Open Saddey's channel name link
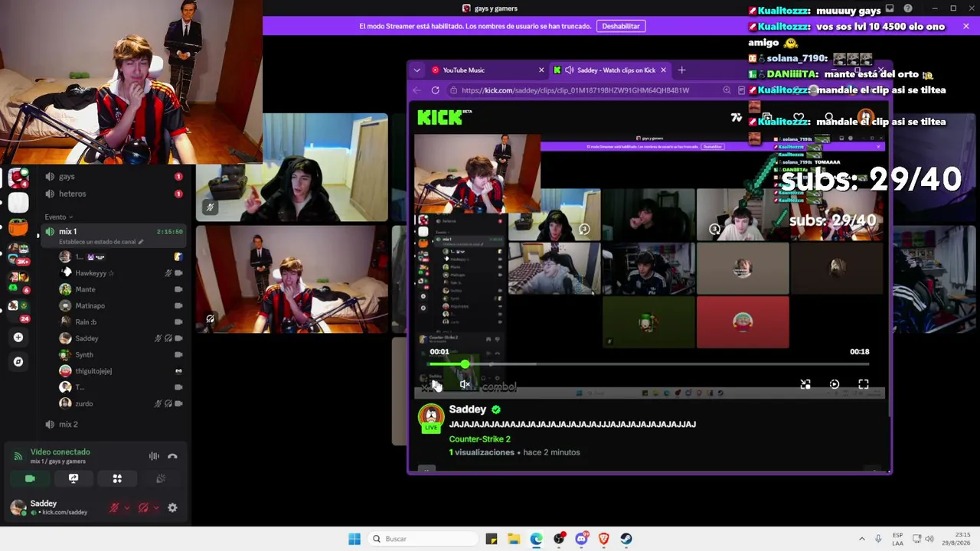 coord(467,409)
